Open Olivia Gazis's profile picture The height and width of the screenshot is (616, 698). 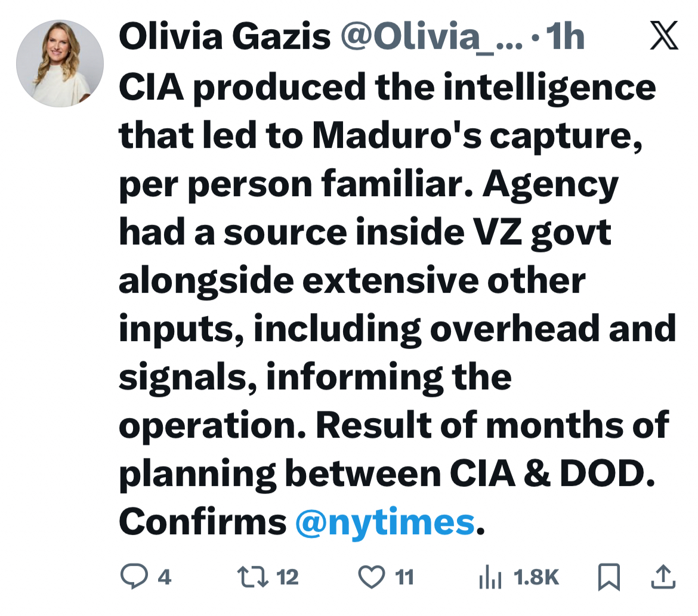tap(60, 63)
